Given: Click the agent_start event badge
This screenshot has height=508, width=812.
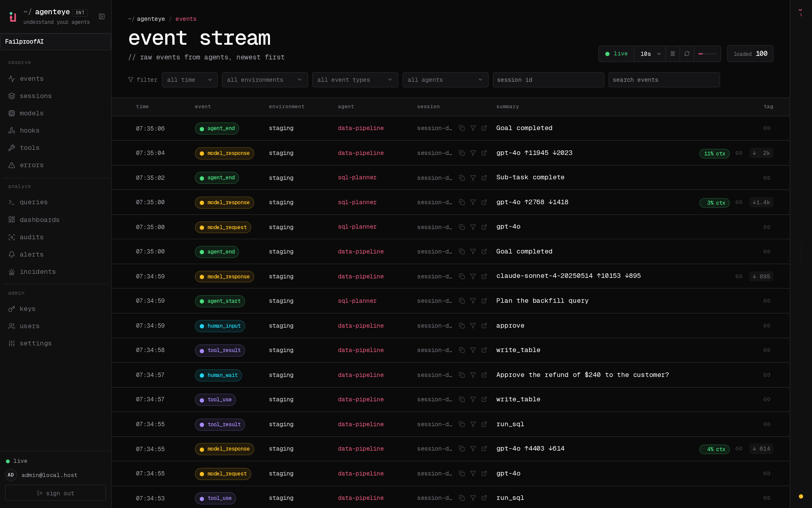Looking at the screenshot, I should pos(220,301).
